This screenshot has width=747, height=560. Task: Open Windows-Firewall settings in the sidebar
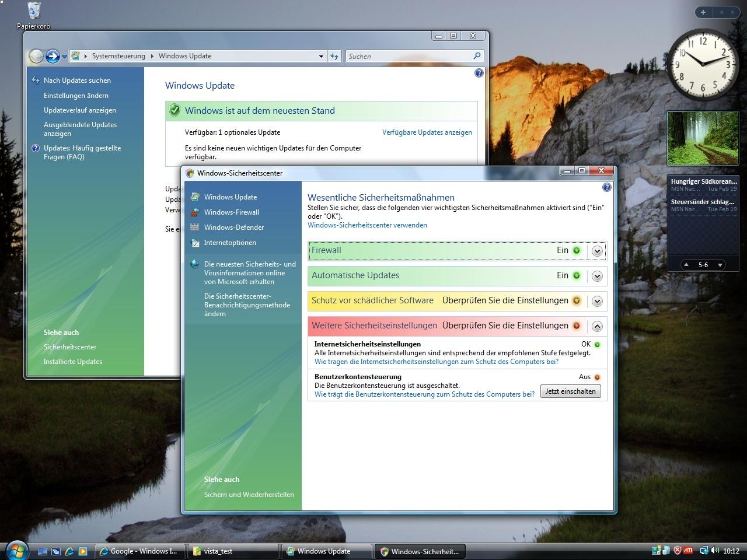[231, 212]
